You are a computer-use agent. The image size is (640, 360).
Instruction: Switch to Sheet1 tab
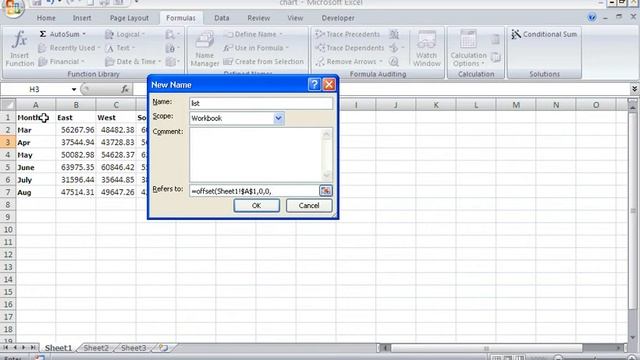[x=58, y=348]
